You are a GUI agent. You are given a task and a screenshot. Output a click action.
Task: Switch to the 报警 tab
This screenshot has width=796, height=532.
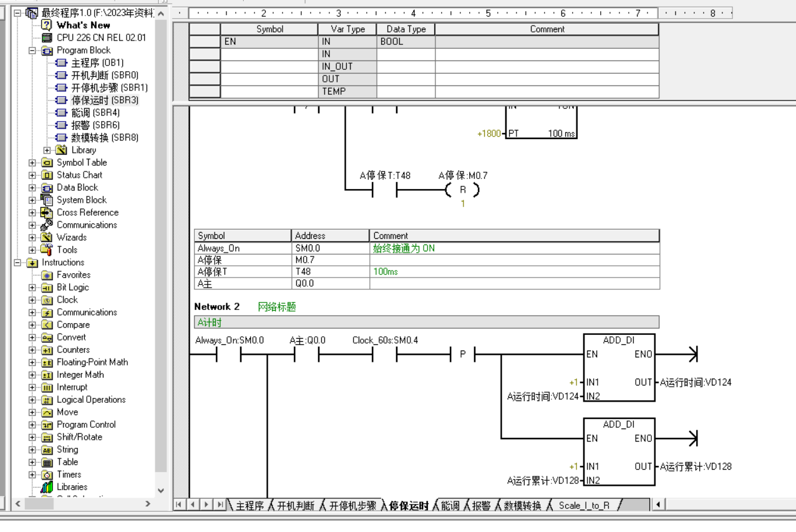(481, 505)
